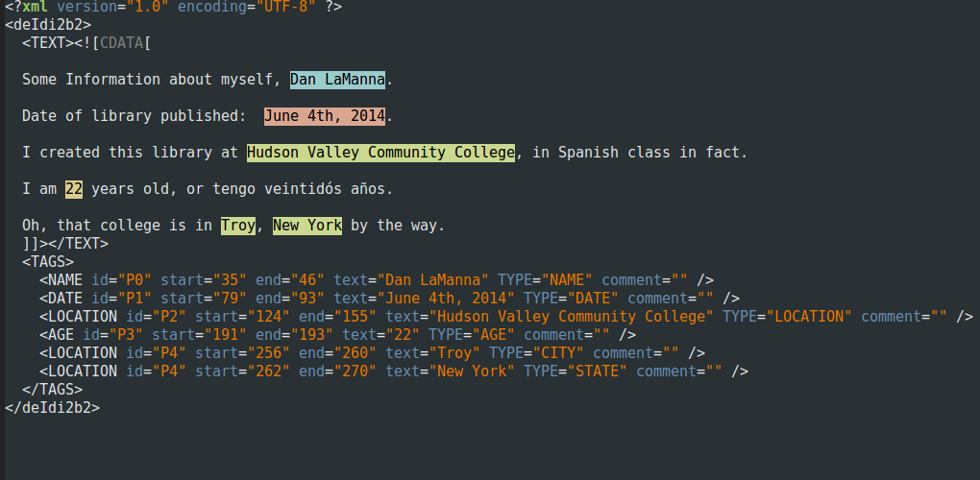Click the TYPE value "CITY"

point(558,352)
